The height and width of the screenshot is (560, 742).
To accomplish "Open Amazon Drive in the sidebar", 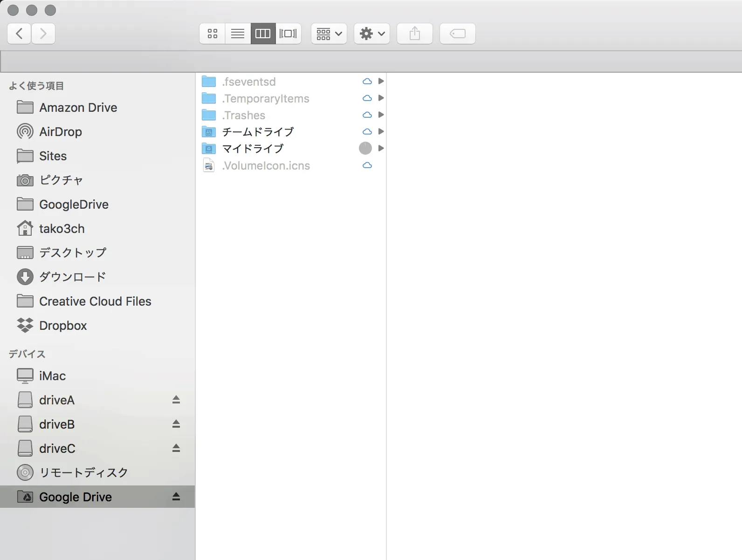I will tap(78, 108).
